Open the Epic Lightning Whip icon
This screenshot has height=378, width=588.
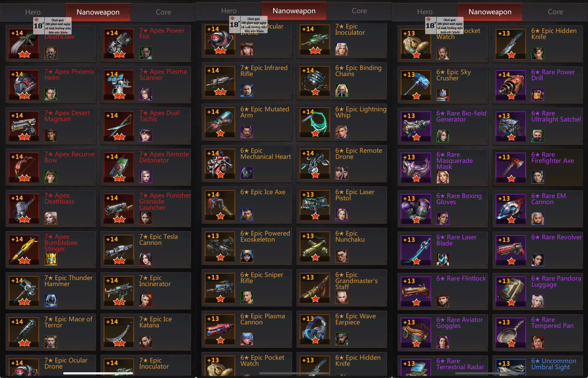315,122
